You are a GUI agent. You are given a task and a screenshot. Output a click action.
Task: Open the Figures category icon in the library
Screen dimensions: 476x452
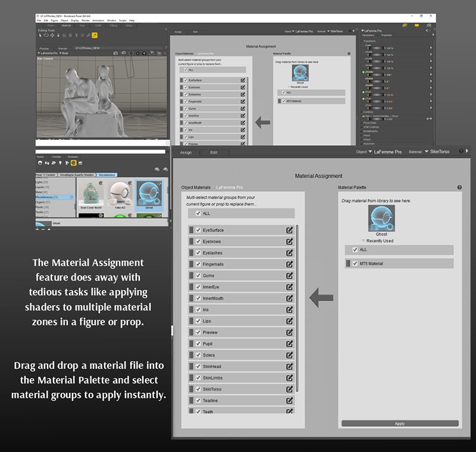(40, 163)
